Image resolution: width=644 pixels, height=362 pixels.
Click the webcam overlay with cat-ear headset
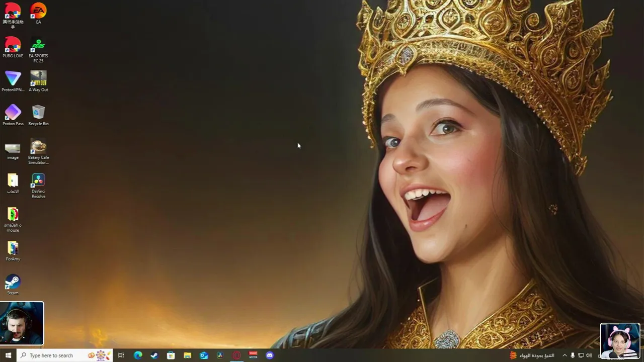pos(620,341)
